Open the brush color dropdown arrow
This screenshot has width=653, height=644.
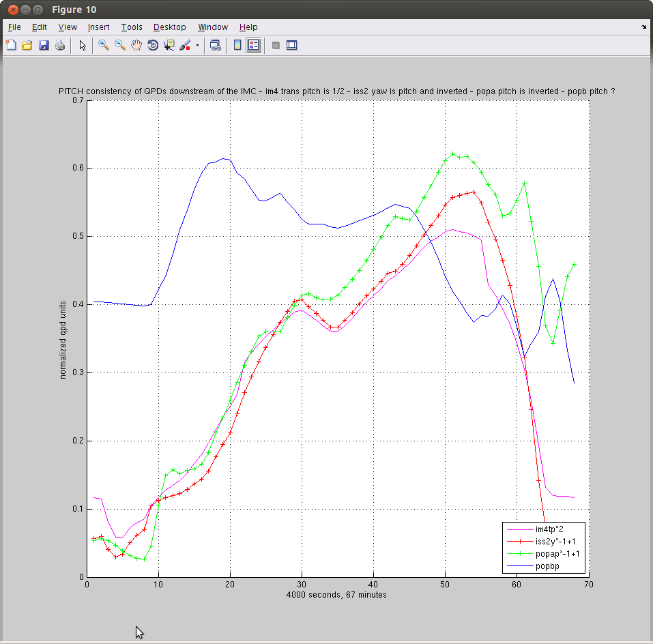(197, 46)
